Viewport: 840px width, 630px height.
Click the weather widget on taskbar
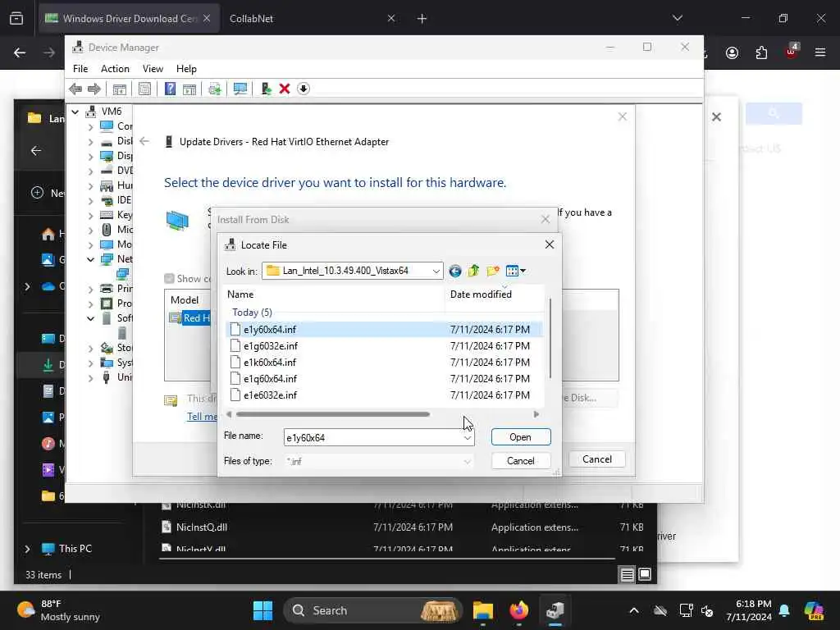[58, 610]
